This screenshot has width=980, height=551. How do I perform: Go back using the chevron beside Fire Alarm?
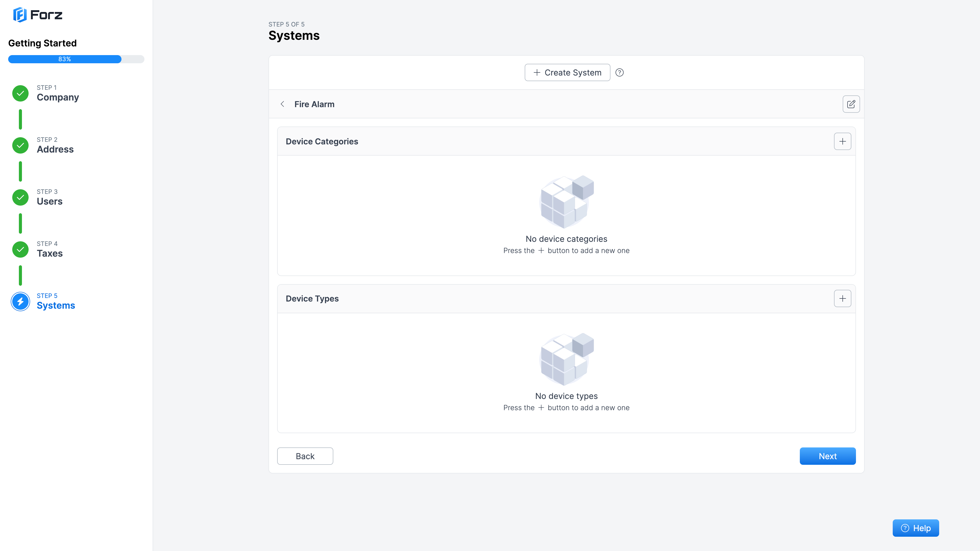click(x=282, y=104)
